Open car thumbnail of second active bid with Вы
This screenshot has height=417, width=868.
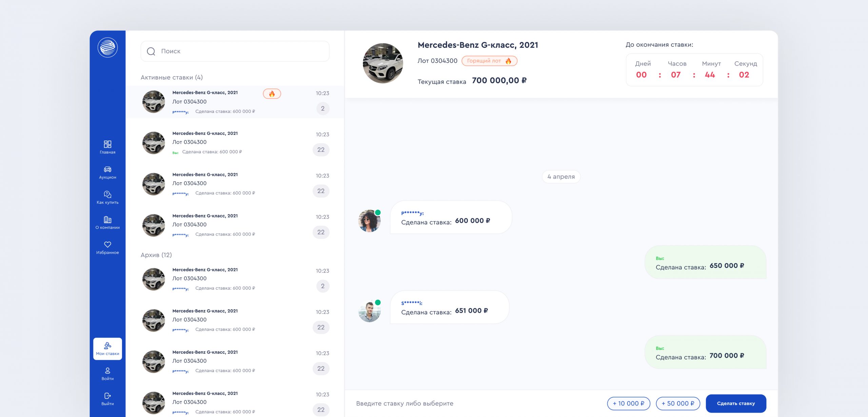point(154,143)
